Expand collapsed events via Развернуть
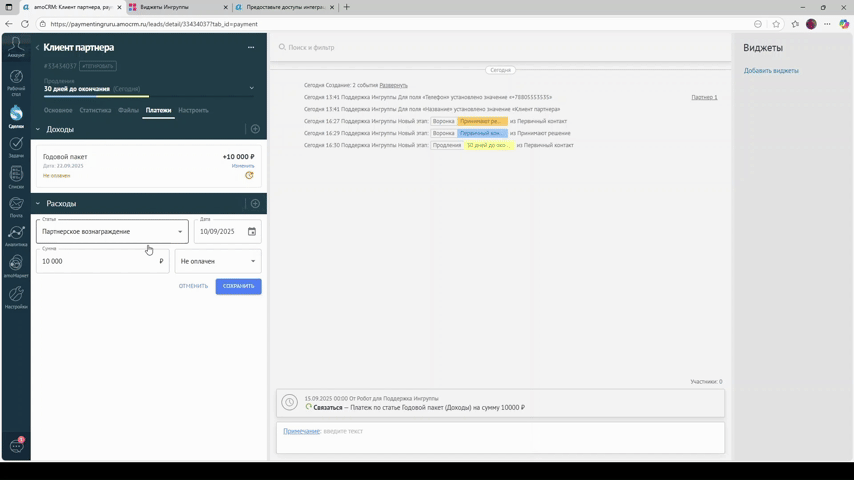Viewport: 854px width, 480px height. 393,86
